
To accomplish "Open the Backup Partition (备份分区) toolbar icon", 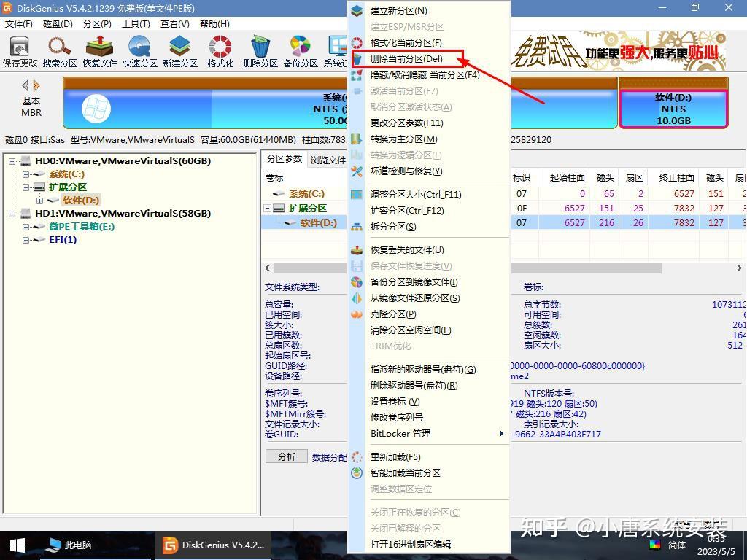I will [301, 52].
